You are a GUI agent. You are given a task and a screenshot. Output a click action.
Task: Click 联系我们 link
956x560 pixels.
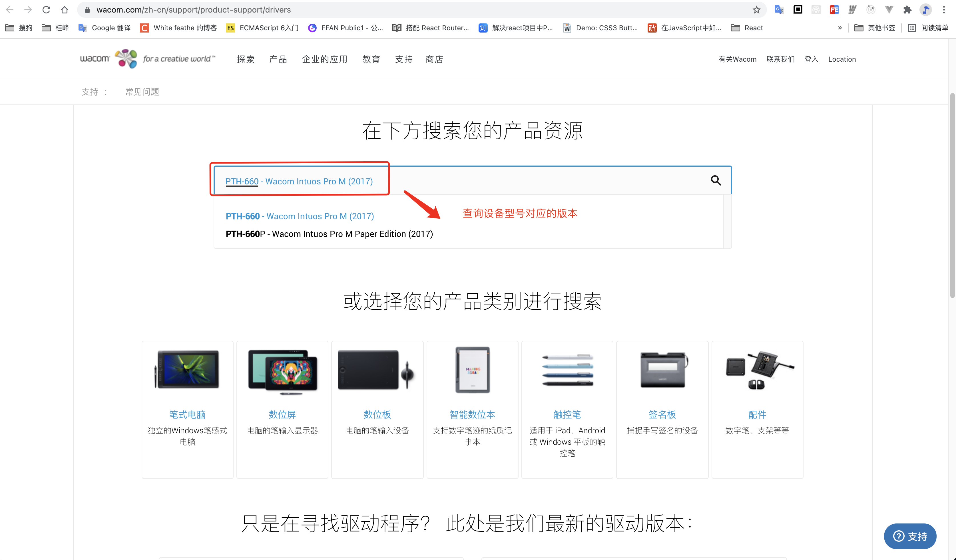(x=780, y=59)
